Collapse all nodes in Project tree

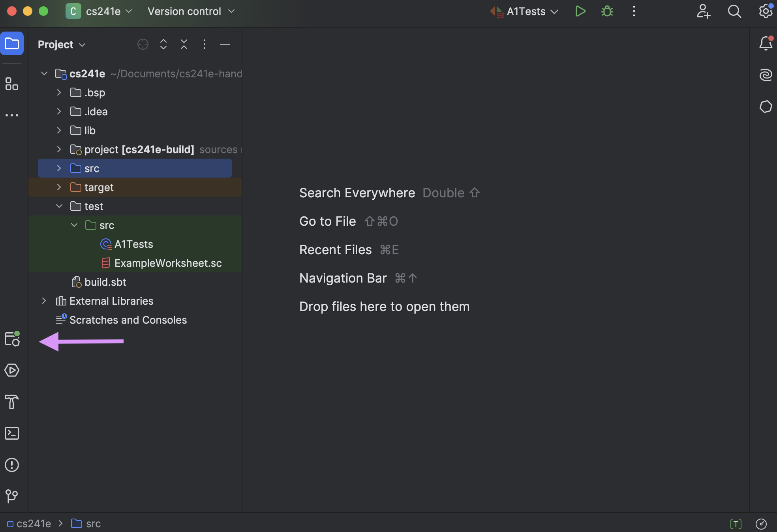(184, 44)
